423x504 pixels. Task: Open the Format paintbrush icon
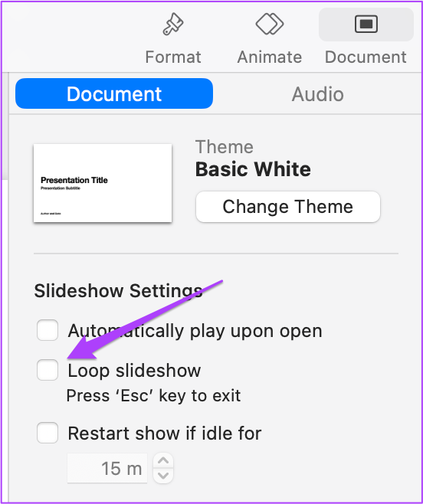(173, 24)
